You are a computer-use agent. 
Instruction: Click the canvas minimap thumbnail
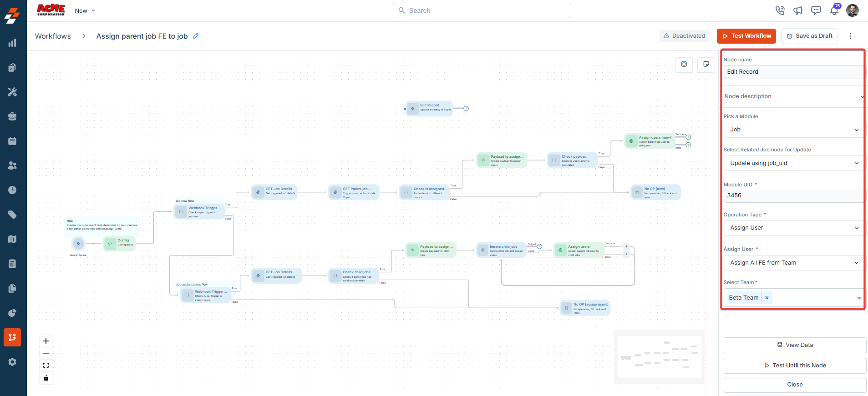[660, 357]
